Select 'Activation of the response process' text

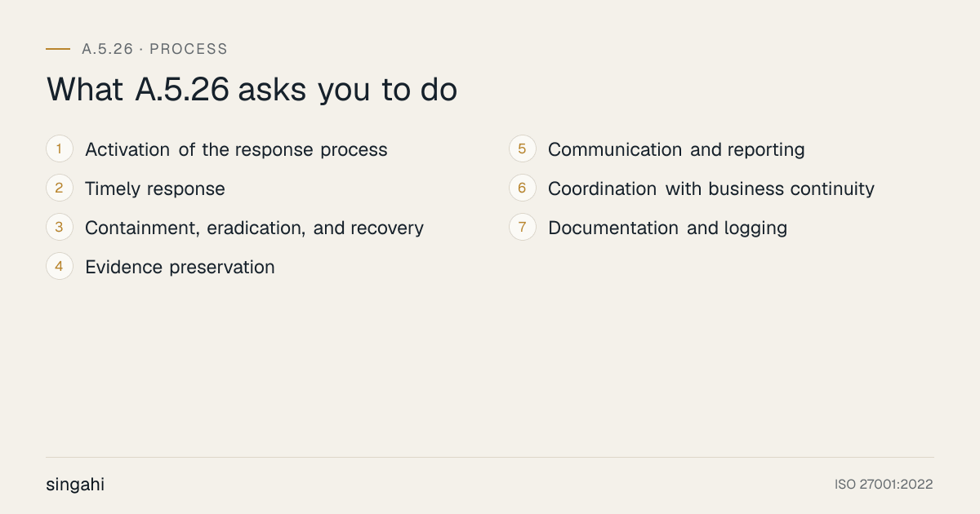236,150
